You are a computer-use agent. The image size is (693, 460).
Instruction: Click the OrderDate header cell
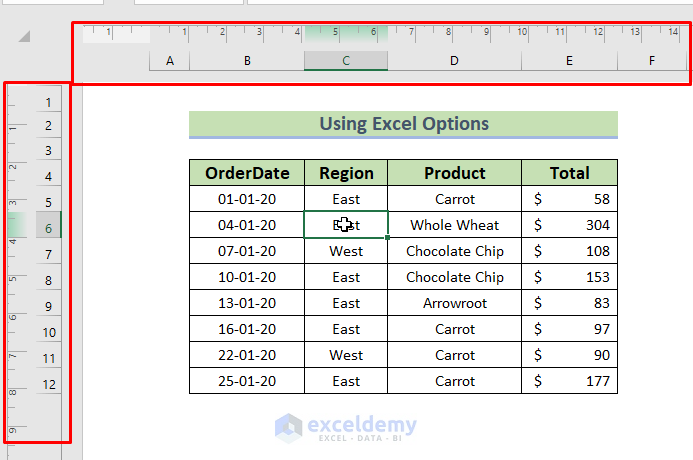247,173
